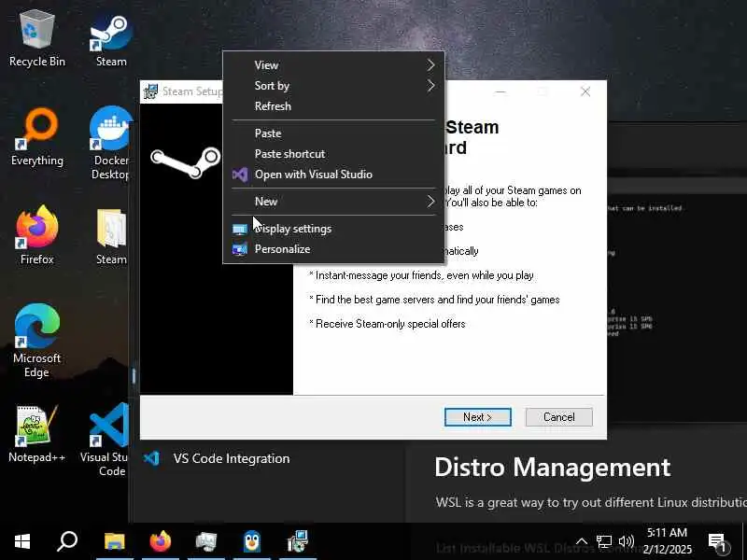The width and height of the screenshot is (747, 560).
Task: Click Next in Steam Setup wizard
Action: pos(477,417)
